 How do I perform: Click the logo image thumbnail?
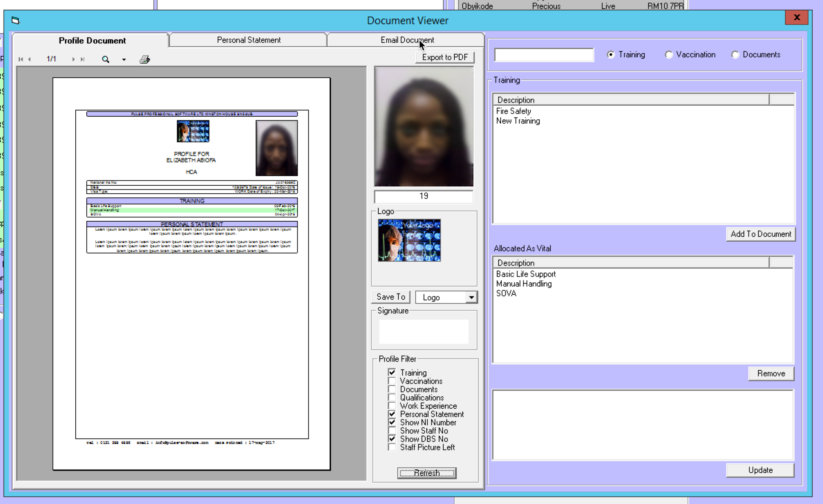tap(409, 240)
